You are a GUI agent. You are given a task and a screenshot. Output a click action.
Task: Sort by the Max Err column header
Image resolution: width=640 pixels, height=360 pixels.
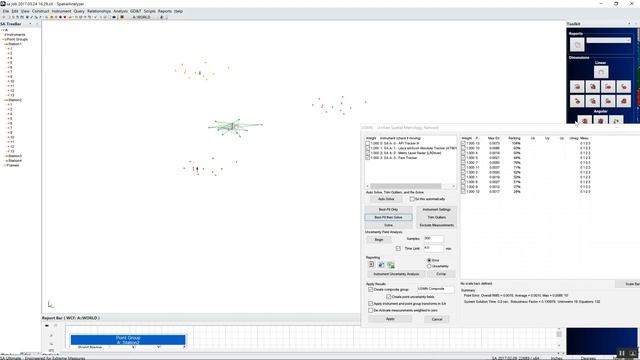coord(493,138)
